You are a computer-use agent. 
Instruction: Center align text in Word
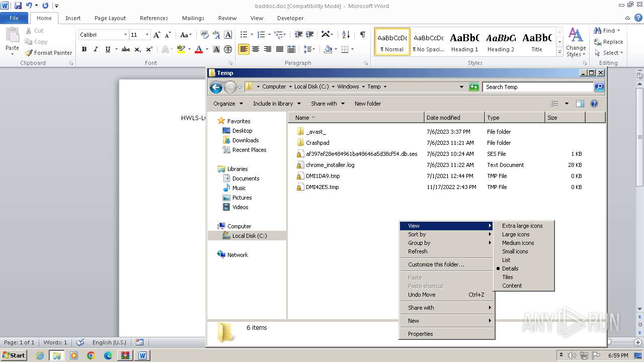pos(256,49)
